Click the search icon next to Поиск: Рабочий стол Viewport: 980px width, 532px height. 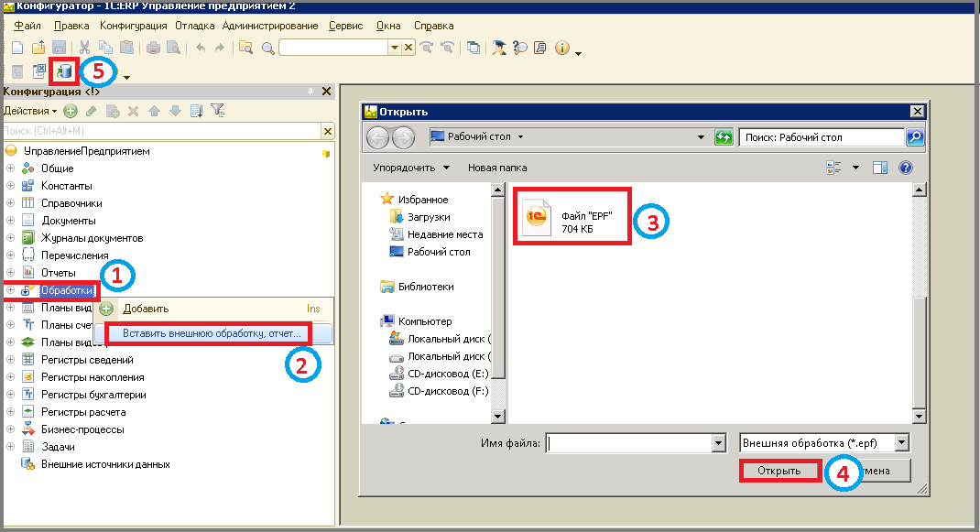pos(914,137)
